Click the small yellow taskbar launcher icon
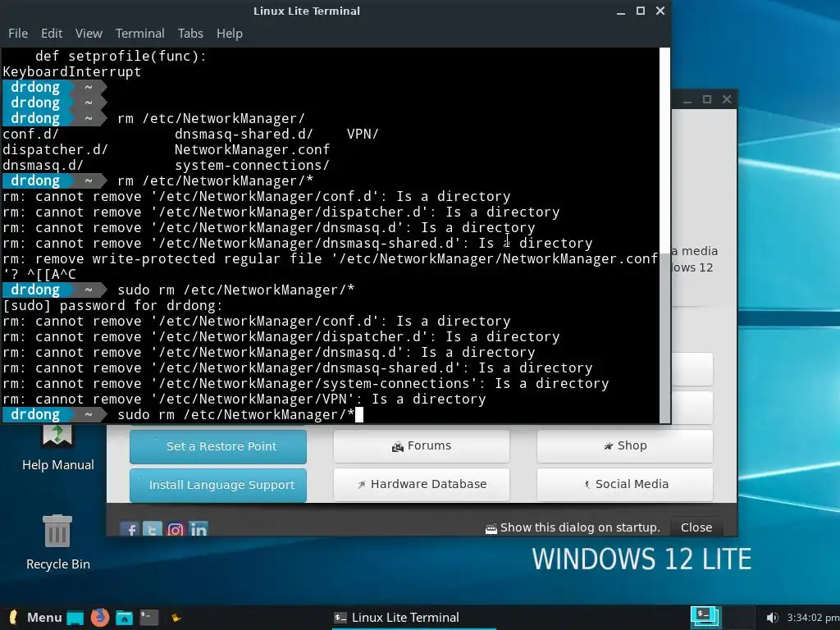This screenshot has height=630, width=840. point(176,619)
